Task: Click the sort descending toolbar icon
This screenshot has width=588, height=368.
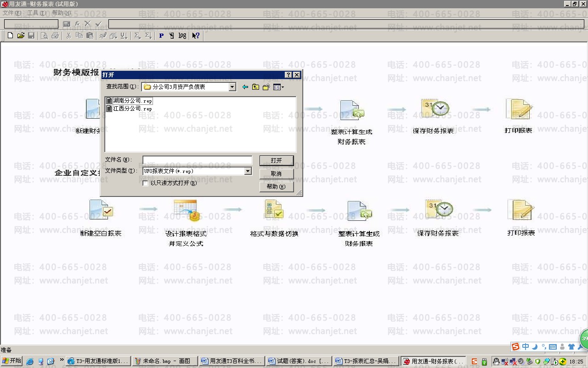Action: 124,35
